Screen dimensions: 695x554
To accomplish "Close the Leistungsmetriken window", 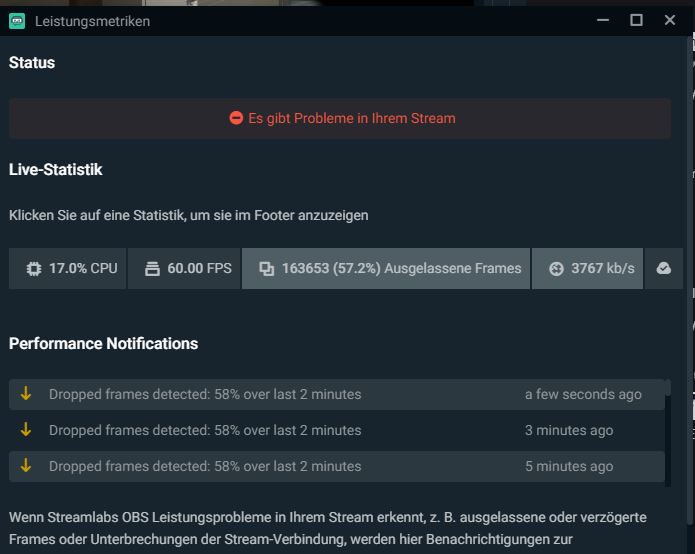I will tap(670, 20).
